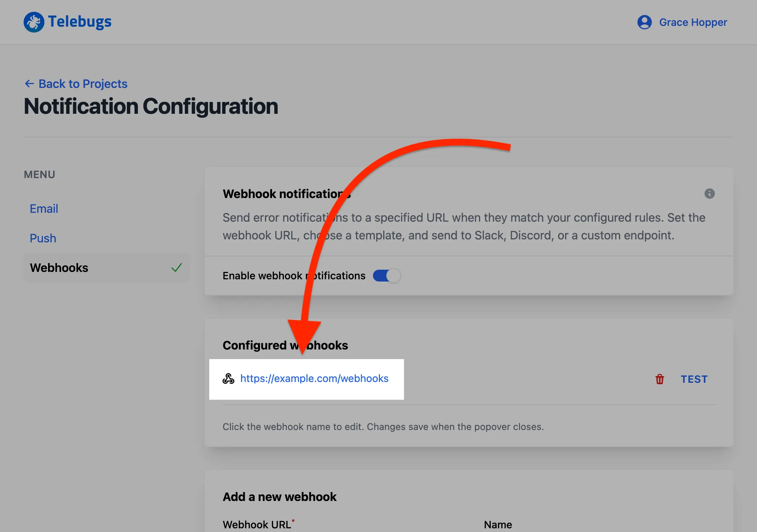Select the Push menu item
757x532 pixels.
coord(43,238)
